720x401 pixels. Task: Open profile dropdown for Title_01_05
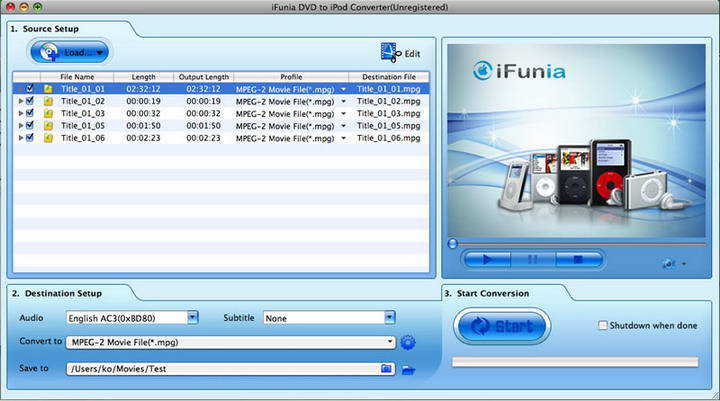pos(343,126)
